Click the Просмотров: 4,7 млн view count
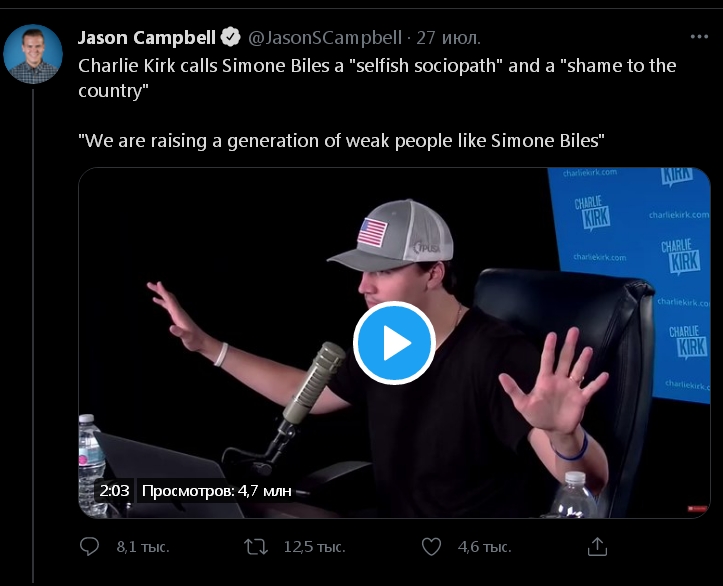Viewport: 723px width, 586px height. (217, 491)
